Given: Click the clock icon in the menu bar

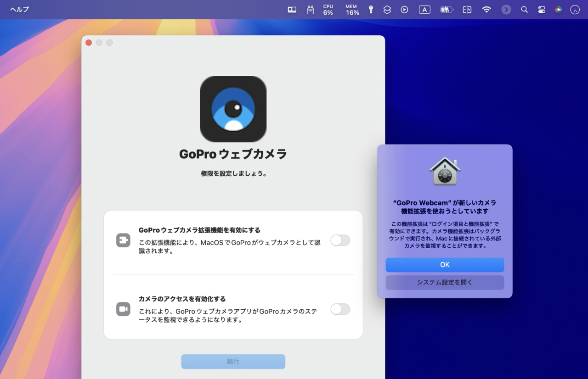Looking at the screenshot, I should 575,10.
